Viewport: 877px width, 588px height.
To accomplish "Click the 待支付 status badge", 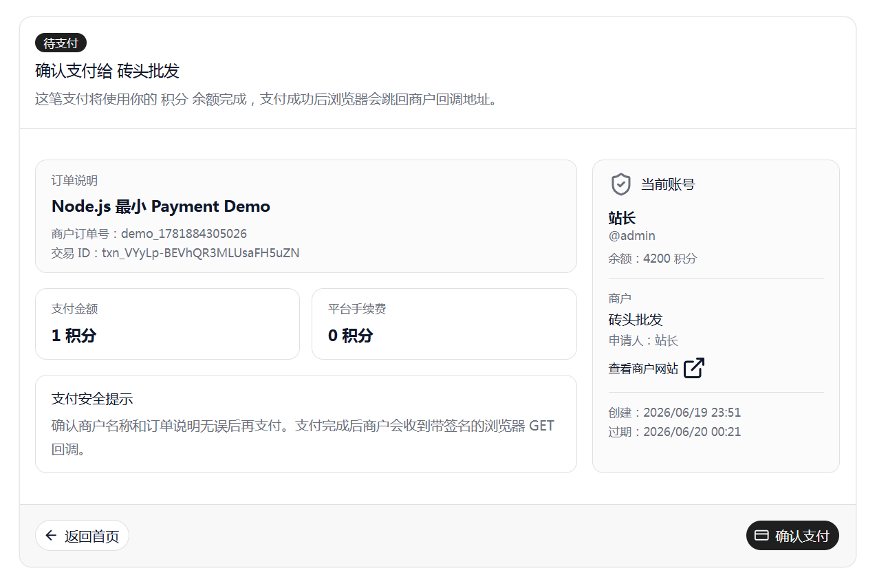I will click(61, 43).
